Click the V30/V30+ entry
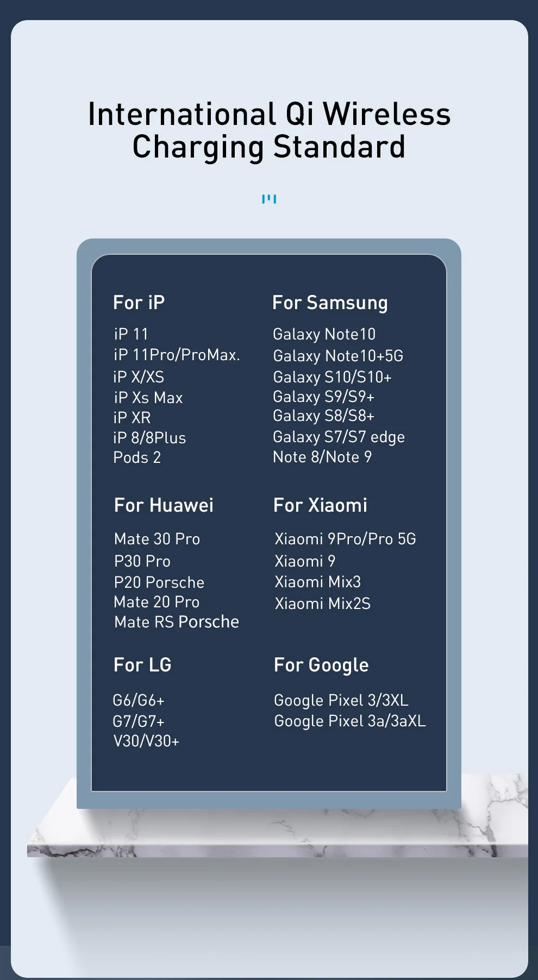Screen dimensions: 538x980 (x=146, y=741)
